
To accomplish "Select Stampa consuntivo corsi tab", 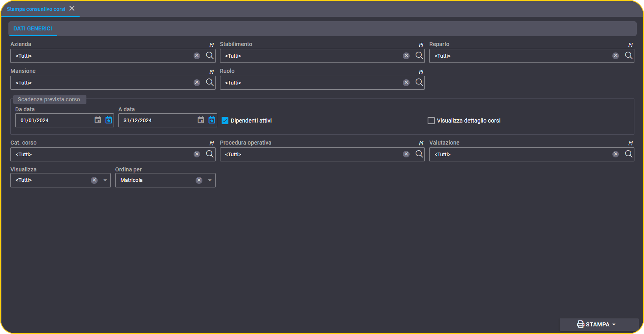I will [x=36, y=9].
